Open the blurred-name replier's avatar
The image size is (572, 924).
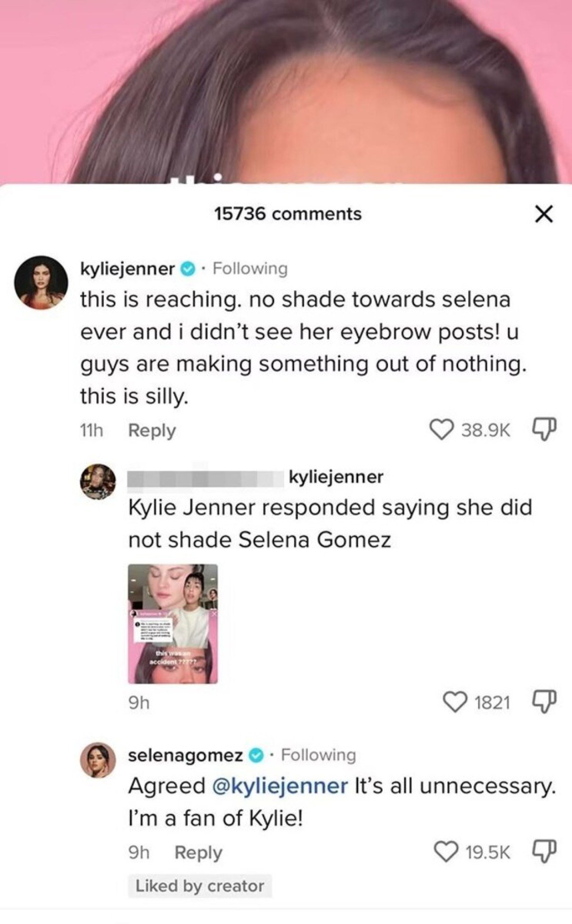(x=98, y=481)
